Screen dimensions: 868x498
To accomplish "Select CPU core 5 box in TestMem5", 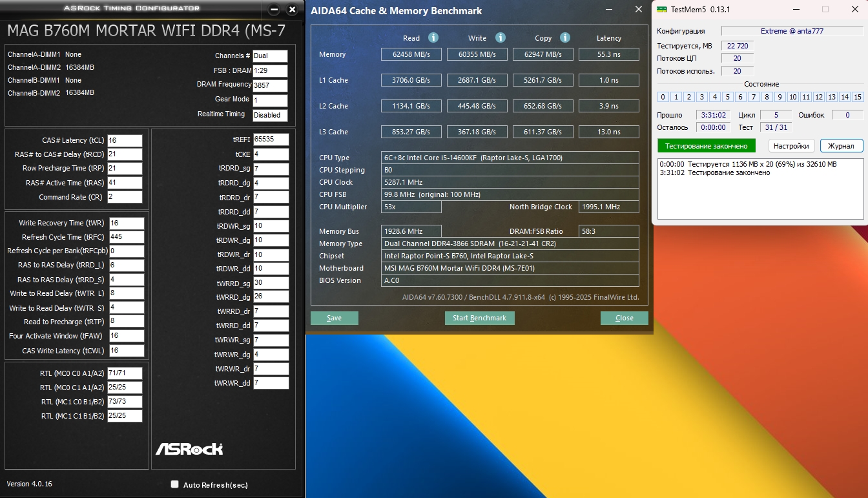I will (728, 97).
